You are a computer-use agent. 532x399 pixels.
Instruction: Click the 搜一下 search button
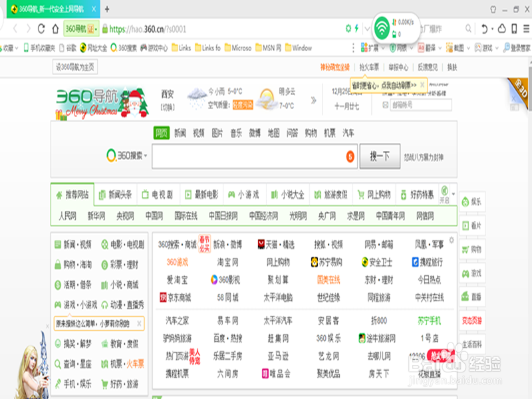380,156
